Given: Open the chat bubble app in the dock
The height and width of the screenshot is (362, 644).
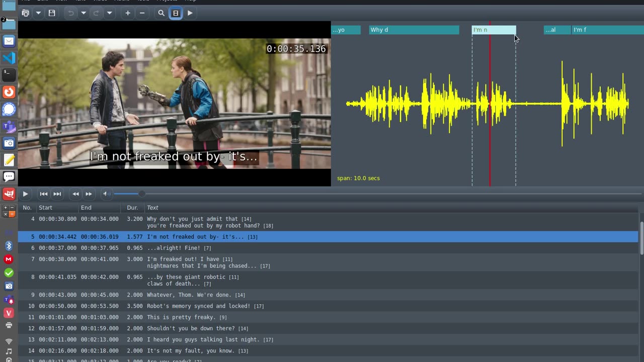Looking at the screenshot, I should pos(9,176).
